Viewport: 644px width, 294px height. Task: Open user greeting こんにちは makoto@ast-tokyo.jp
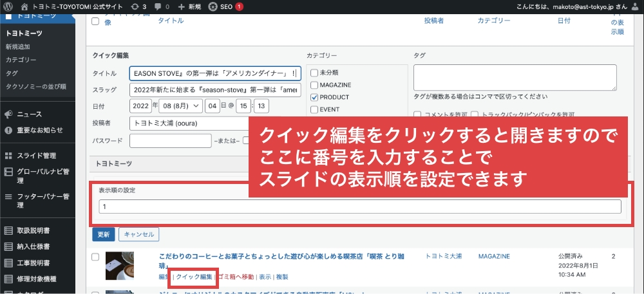pos(572,7)
